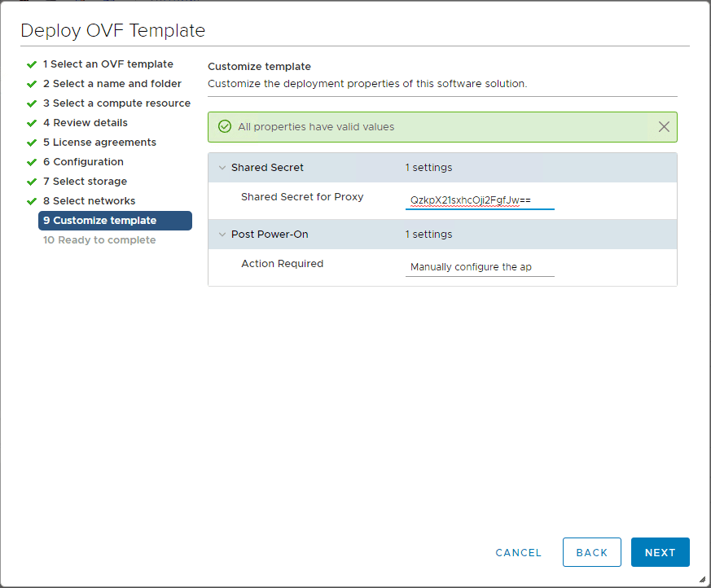Screen dimensions: 711x588
Task: Toggle the chevron on the Shared Secret header
Action: (x=222, y=168)
